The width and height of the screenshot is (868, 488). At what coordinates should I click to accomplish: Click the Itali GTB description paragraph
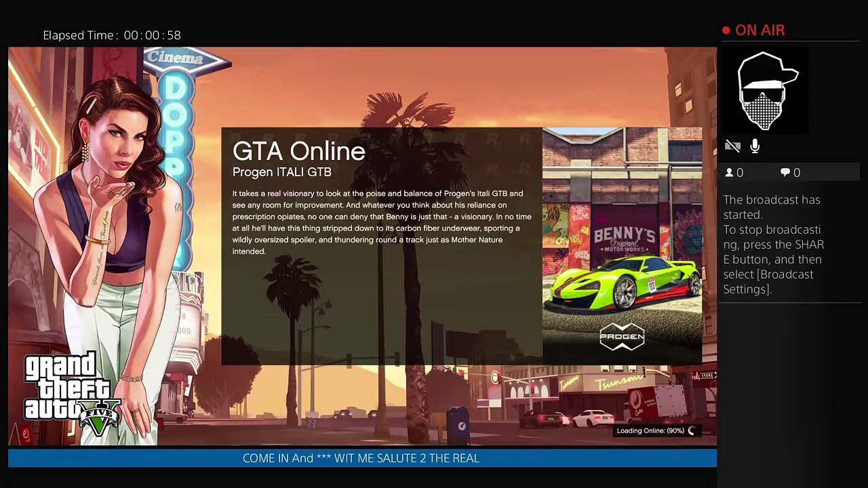coord(382,222)
